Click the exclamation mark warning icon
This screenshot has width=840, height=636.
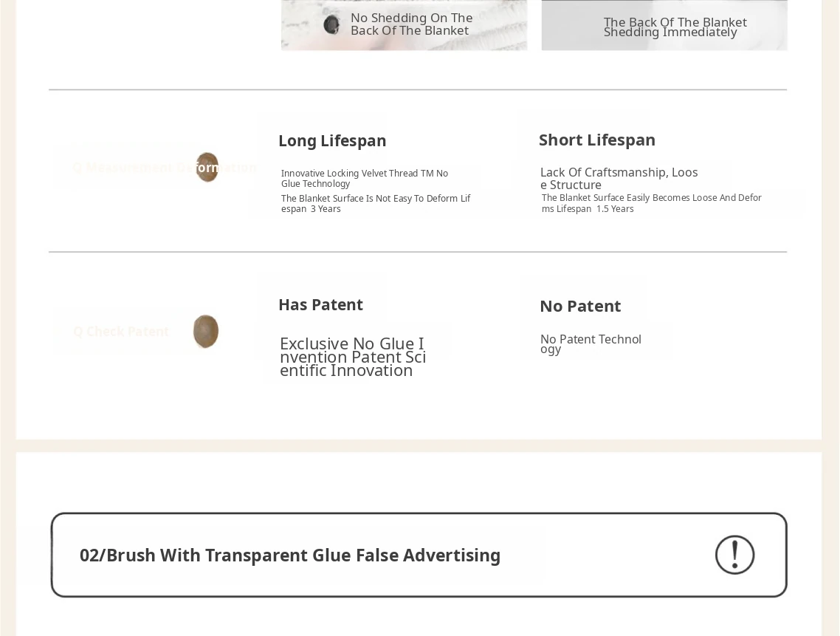[734, 555]
